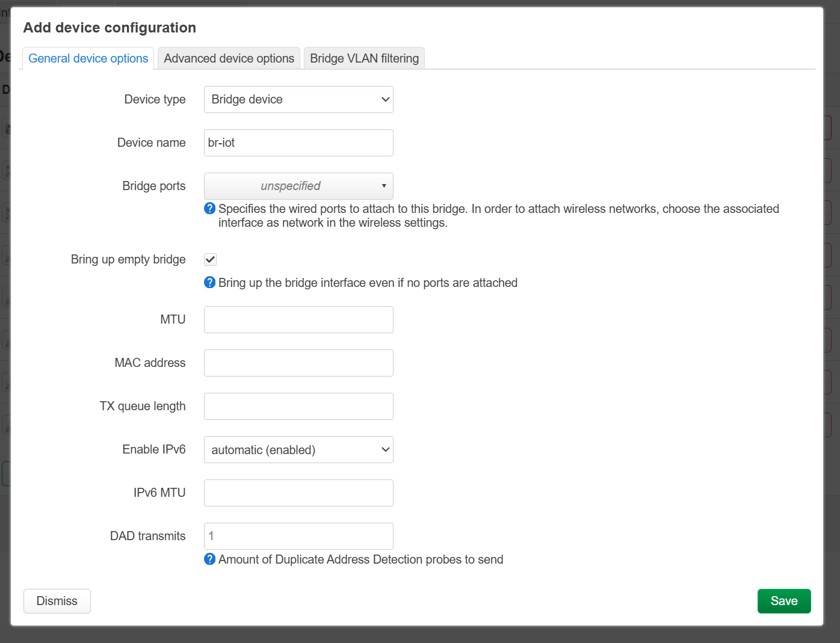
Task: Click the Enable IPv6 label
Action: [154, 449]
